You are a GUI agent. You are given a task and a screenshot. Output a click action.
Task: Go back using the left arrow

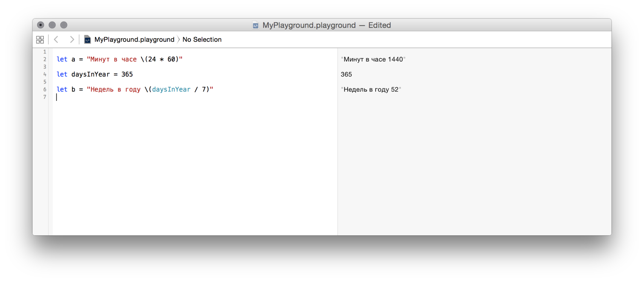(x=56, y=40)
